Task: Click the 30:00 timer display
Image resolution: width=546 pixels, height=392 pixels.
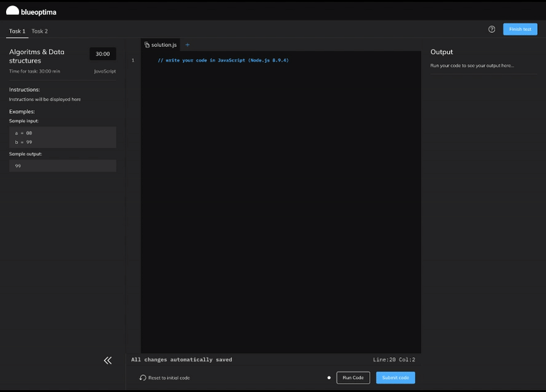Action: 103,54
